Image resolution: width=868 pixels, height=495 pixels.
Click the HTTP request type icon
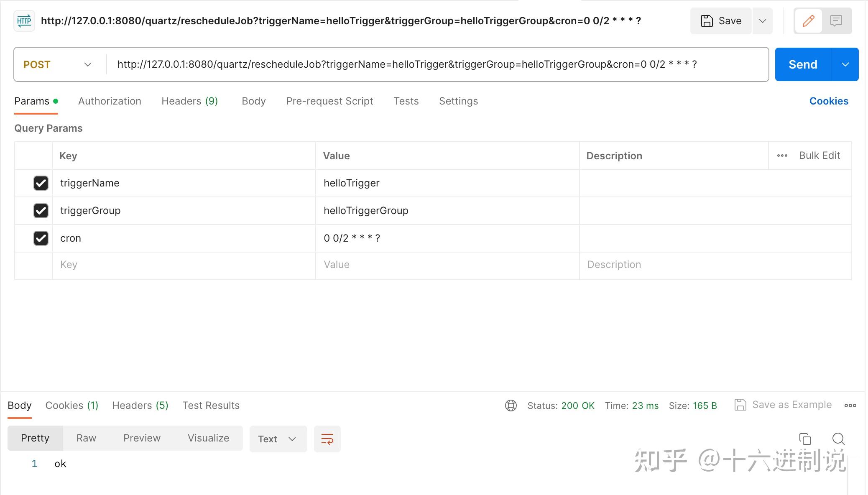click(x=24, y=20)
